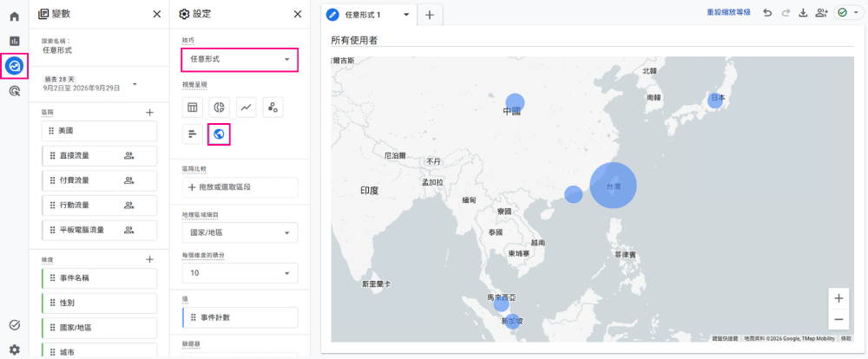Redo the last change
The image size is (868, 359).
pyautogui.click(x=785, y=13)
